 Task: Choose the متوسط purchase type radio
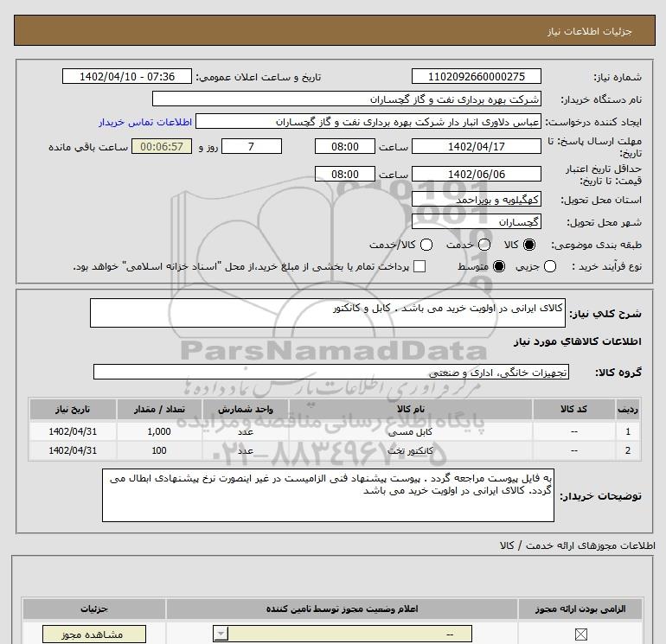point(499,266)
